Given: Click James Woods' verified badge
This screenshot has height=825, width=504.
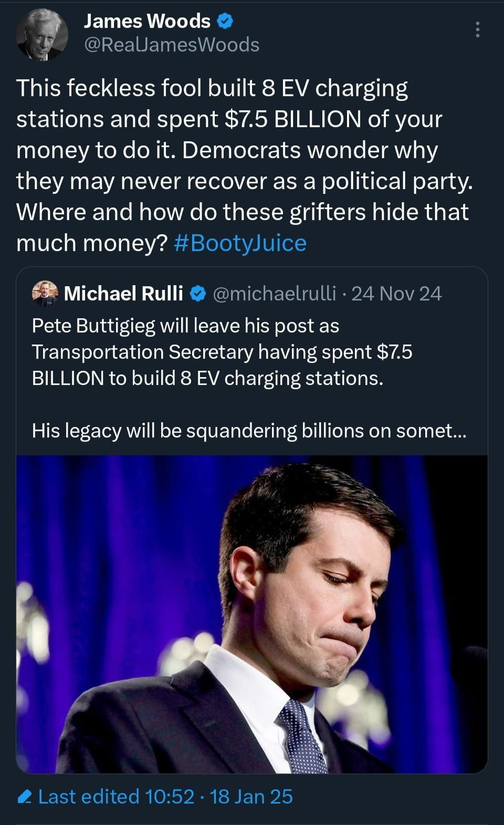Looking at the screenshot, I should tap(224, 21).
